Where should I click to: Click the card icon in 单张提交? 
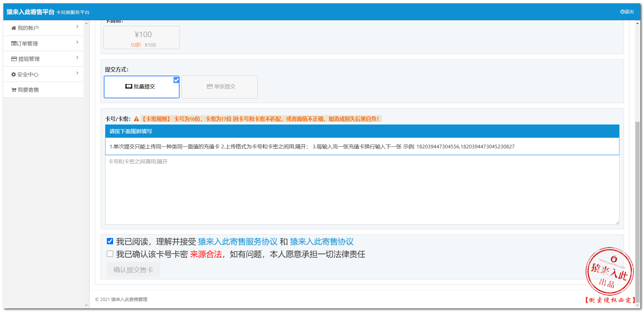coord(210,86)
